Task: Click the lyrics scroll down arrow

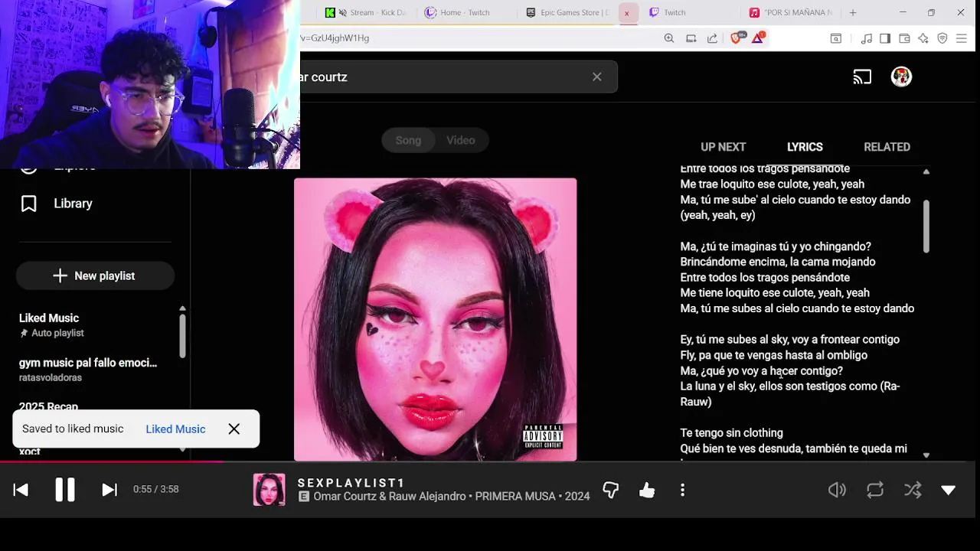Action: (926, 455)
